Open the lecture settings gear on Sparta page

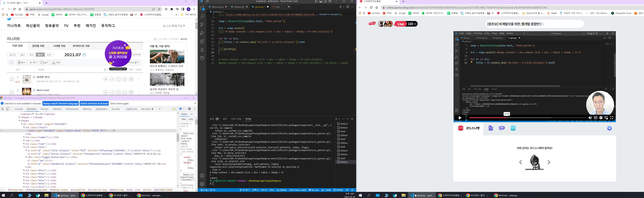(610, 128)
